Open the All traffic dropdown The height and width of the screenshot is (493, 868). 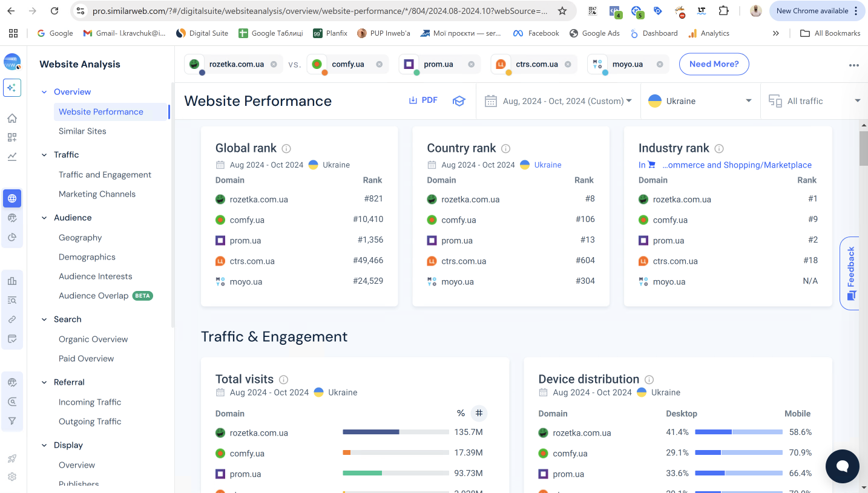point(814,101)
